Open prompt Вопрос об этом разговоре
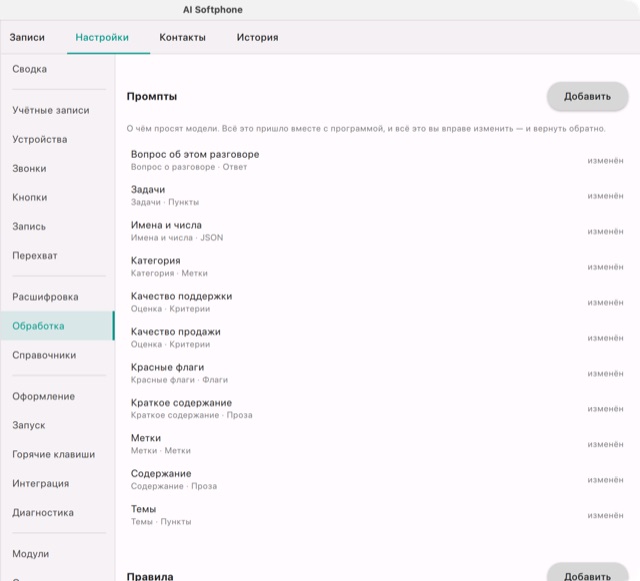Image resolution: width=640 pixels, height=581 pixels. [x=377, y=160]
